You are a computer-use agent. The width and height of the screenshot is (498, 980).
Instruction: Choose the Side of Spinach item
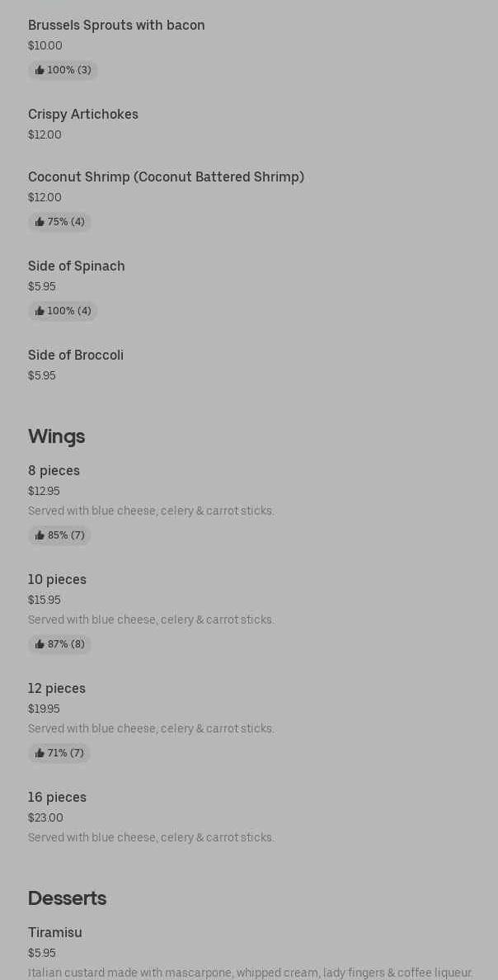[x=77, y=266]
